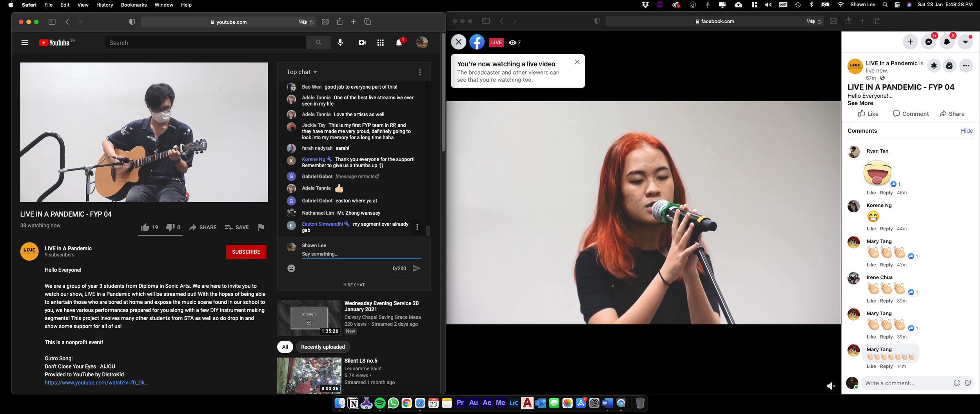Open the Bookmarks menu in menu bar
980x414 pixels.
click(x=133, y=5)
